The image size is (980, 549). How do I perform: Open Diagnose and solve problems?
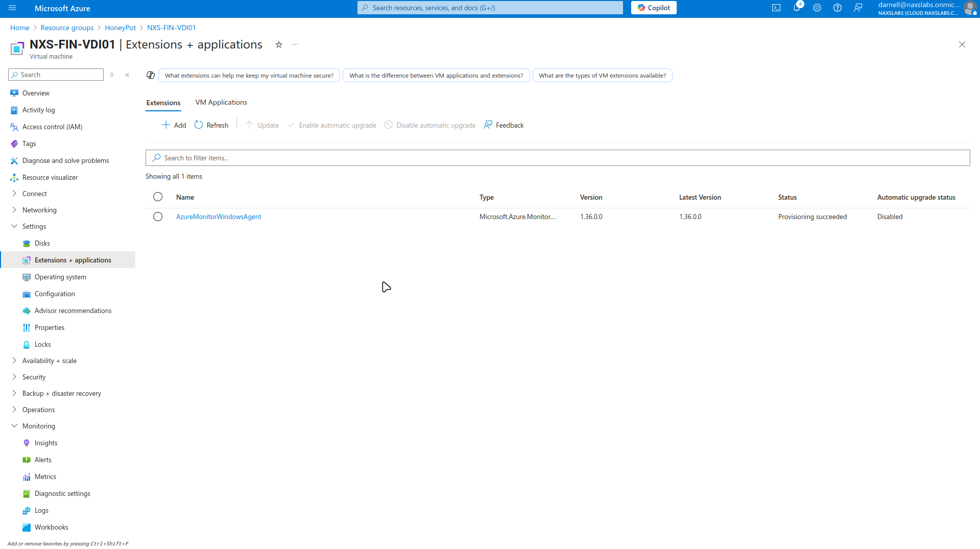[65, 161]
